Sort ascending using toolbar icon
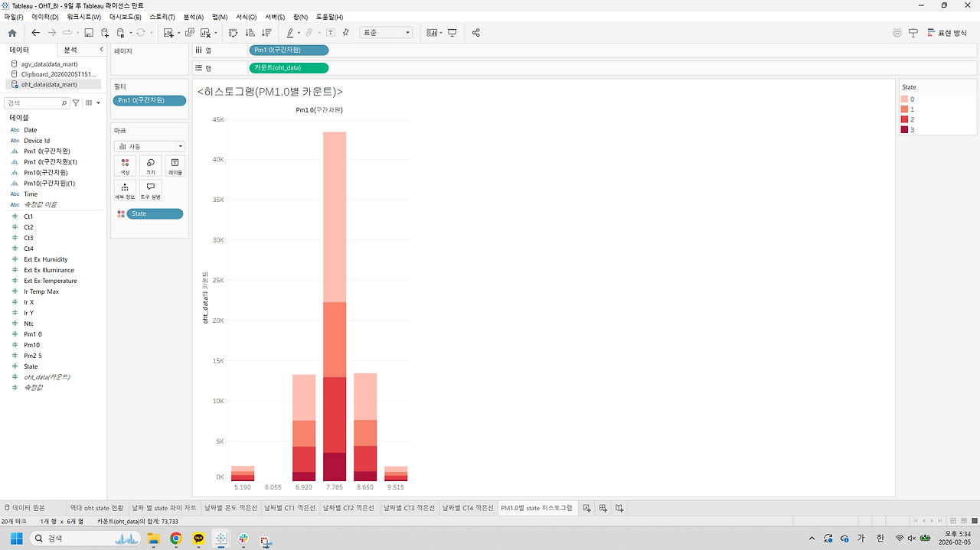 click(250, 33)
